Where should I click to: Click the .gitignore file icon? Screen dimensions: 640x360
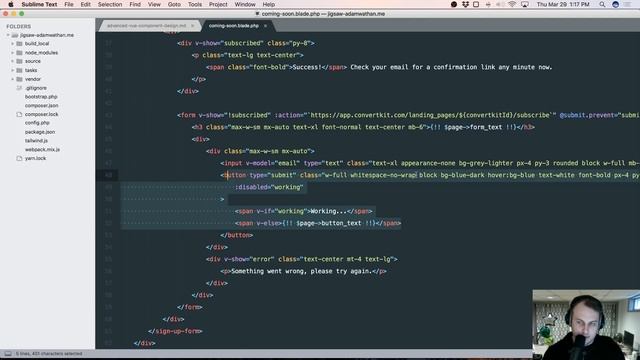click(x=19, y=88)
